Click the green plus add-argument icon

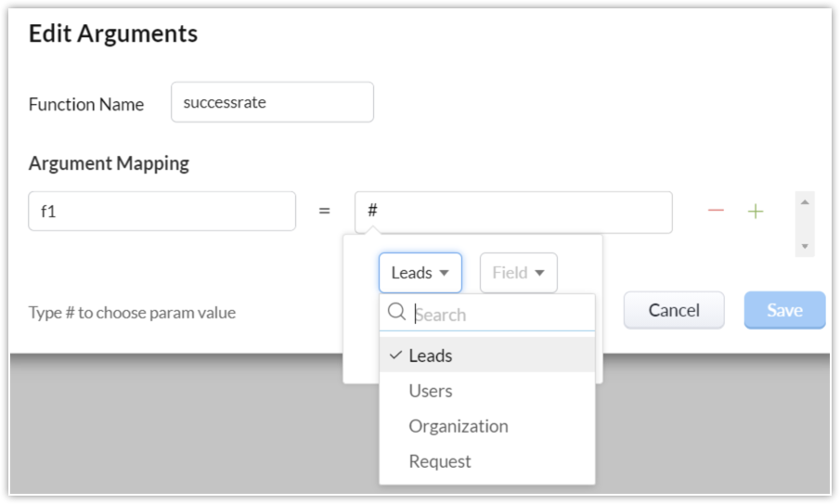[x=756, y=212]
